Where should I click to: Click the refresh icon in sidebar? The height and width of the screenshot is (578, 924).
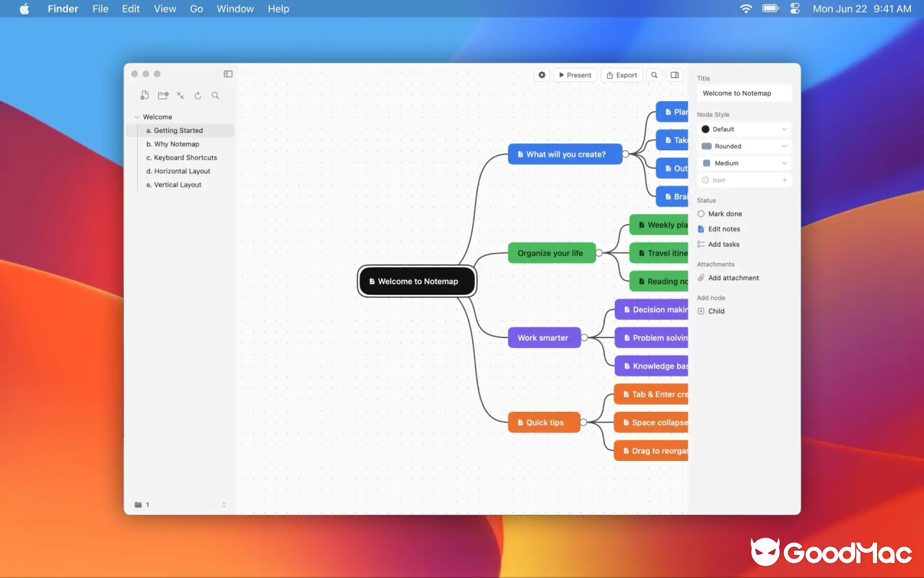point(198,95)
